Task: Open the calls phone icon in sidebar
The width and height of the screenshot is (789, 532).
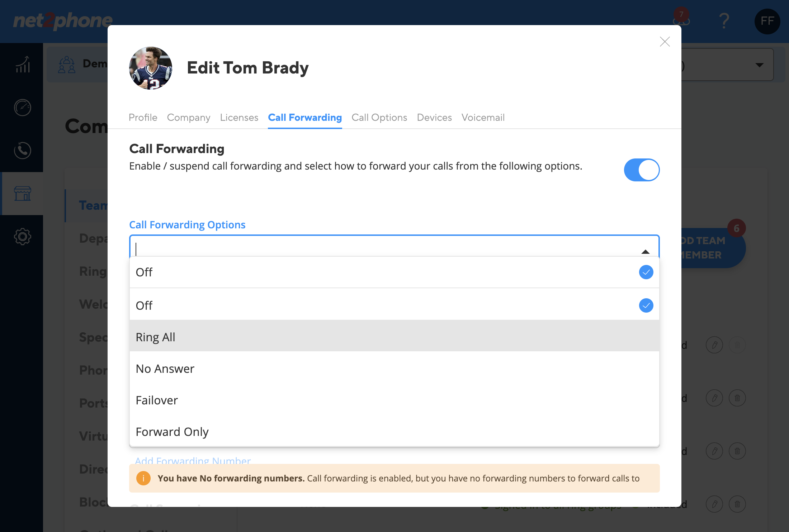Action: 23,151
